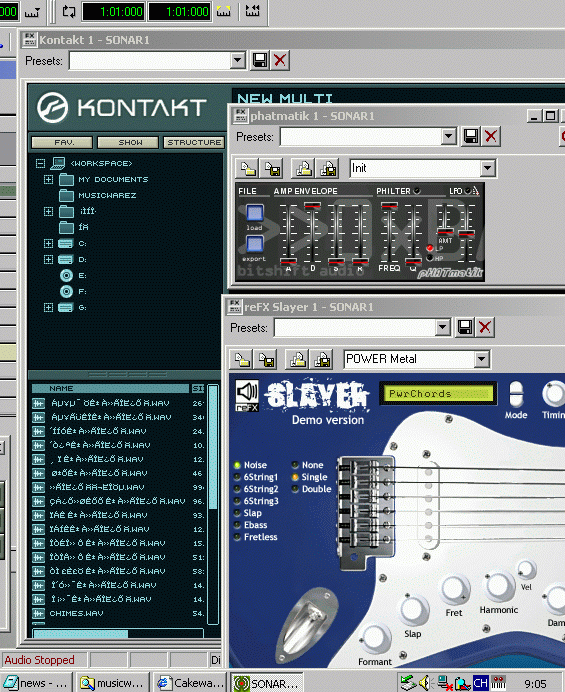The height and width of the screenshot is (692, 565).
Task: Click the phatmatik export file button
Action: pos(255,244)
